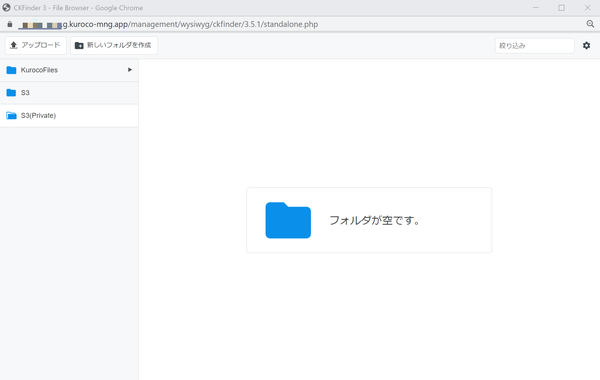Open the settings gear icon
This screenshot has height=380, width=600.
(586, 46)
